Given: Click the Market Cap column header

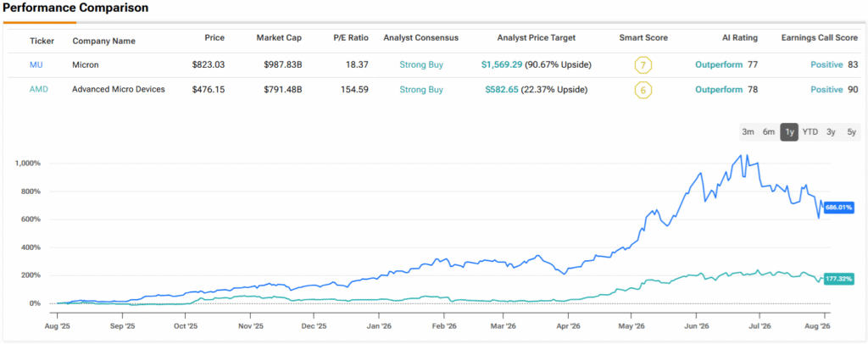Looking at the screenshot, I should tap(279, 38).
